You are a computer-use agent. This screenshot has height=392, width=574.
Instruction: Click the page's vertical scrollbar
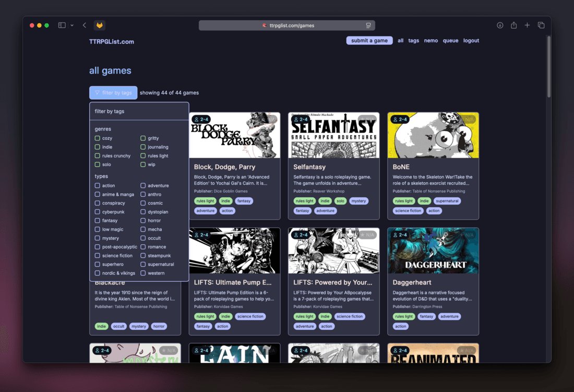pyautogui.click(x=549, y=67)
